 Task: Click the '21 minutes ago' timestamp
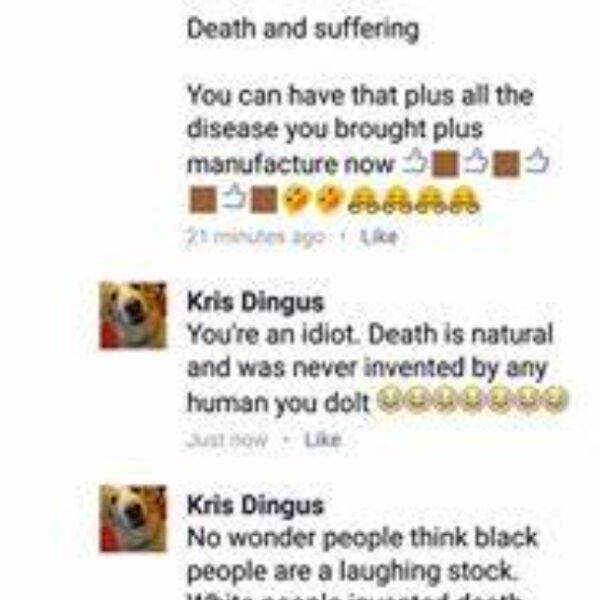(256, 237)
